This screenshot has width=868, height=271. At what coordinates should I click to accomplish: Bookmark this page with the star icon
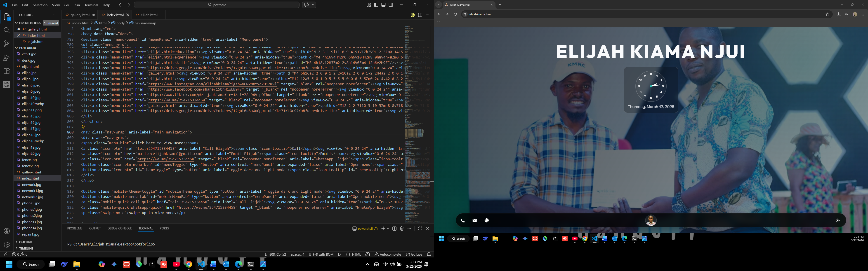coord(827,14)
